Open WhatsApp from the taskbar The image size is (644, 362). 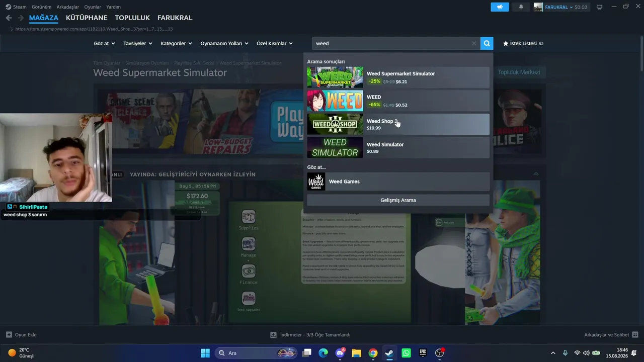coord(406,353)
